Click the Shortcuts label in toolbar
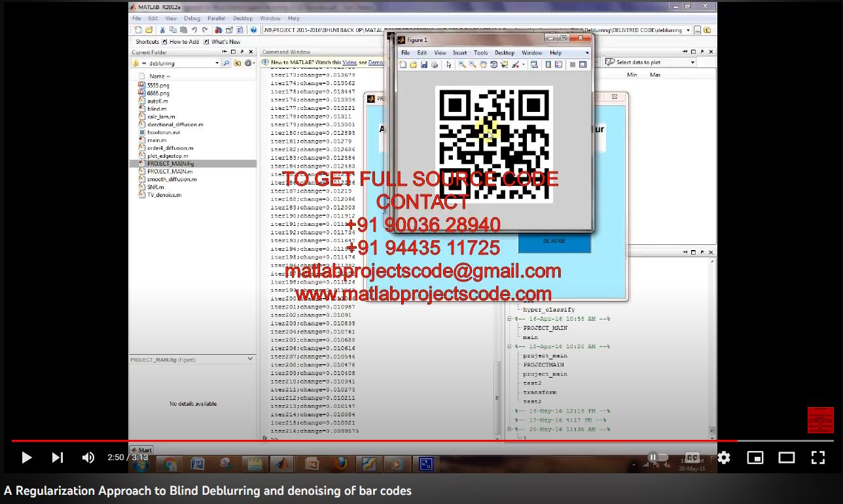 (147, 42)
